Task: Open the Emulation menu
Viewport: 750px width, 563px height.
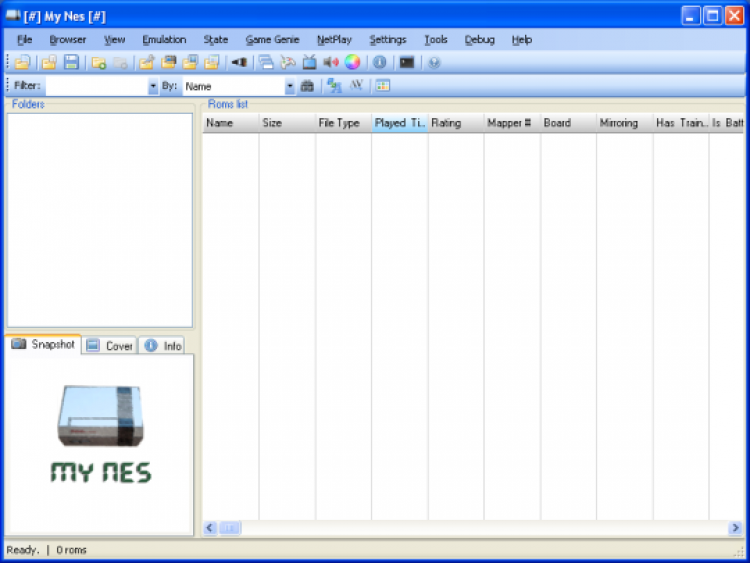Action: click(x=164, y=40)
